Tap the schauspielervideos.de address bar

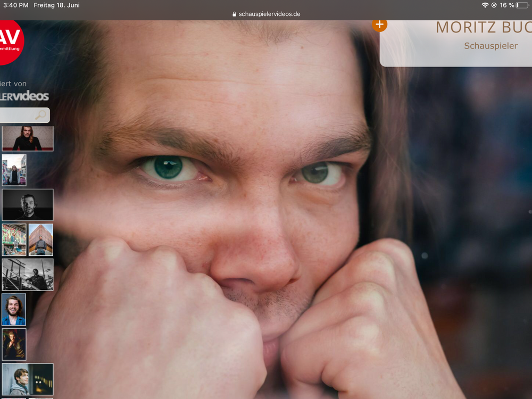[x=266, y=14]
